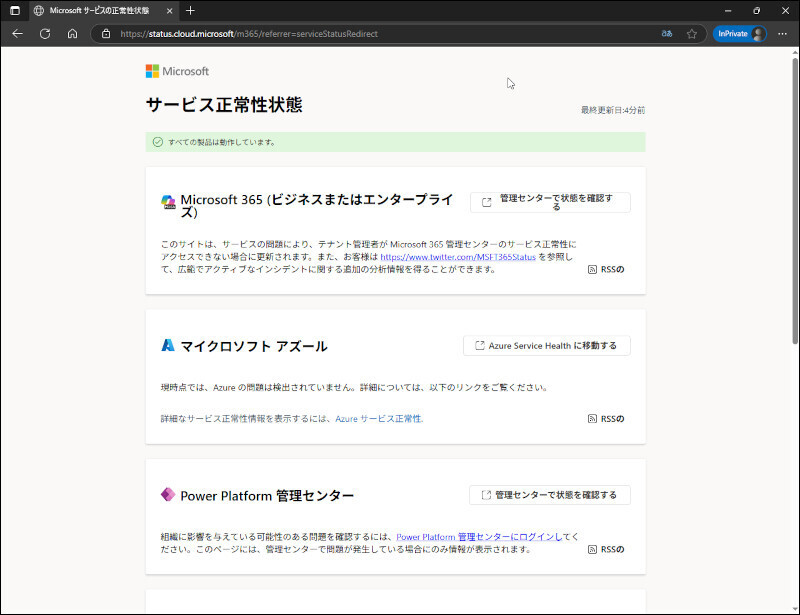Click the すべての製品は動作しています status banner text
The height and width of the screenshot is (615, 800).
[222, 142]
